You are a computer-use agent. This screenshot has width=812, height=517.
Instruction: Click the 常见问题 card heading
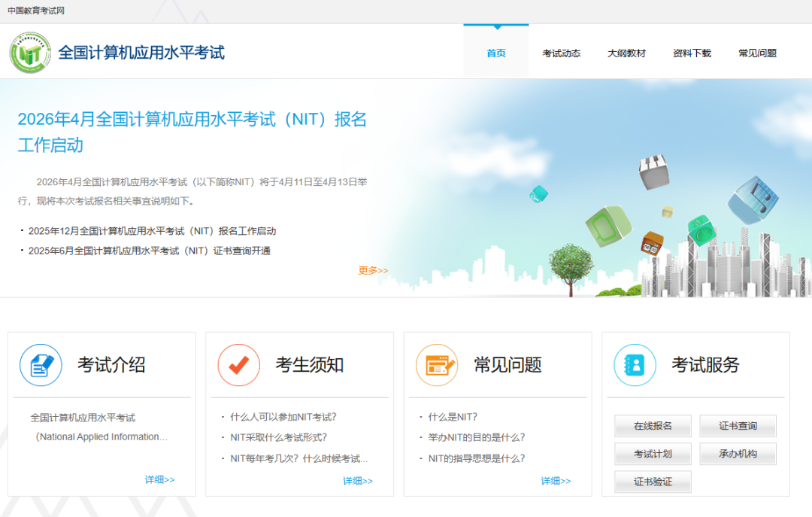tap(507, 365)
